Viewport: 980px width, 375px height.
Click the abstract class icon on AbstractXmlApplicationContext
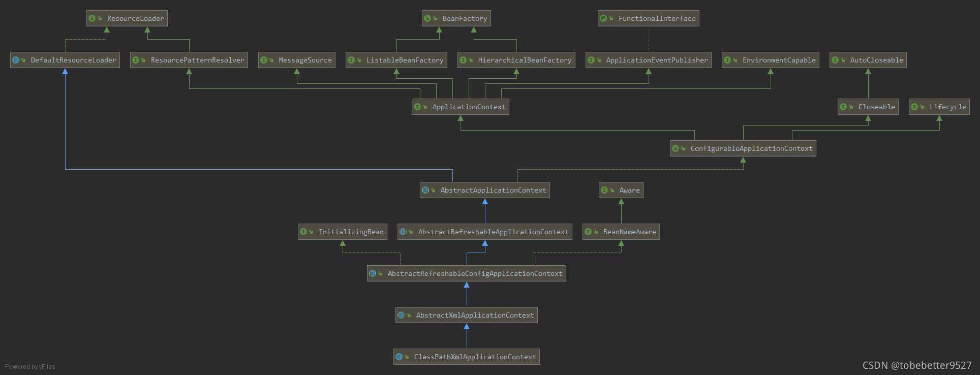(x=401, y=315)
